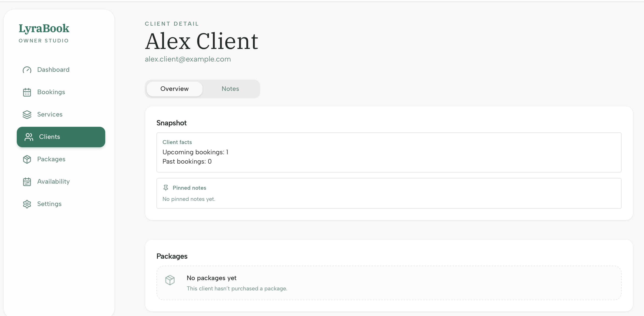The width and height of the screenshot is (644, 316).
Task: Click the Availability calendar icon
Action: [x=27, y=182]
